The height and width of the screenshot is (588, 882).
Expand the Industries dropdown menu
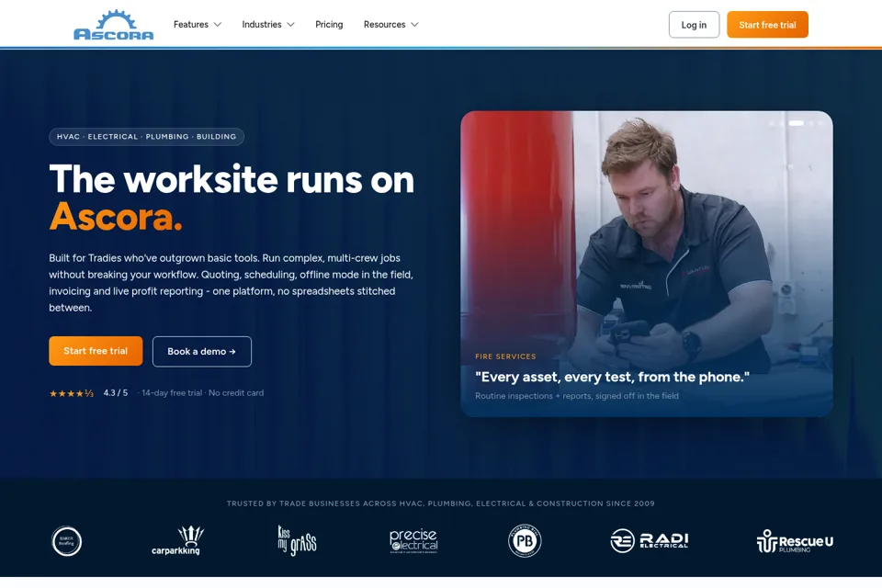(268, 25)
